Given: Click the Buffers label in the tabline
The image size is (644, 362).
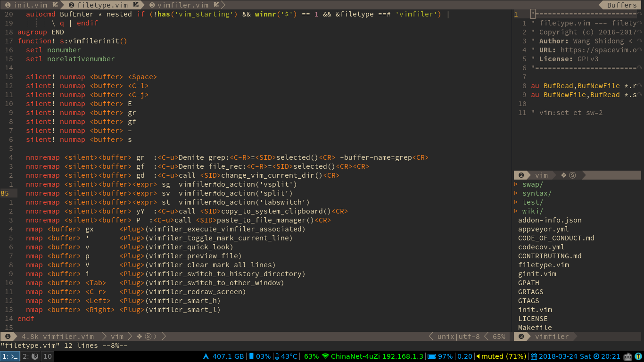Looking at the screenshot, I should point(622,5).
